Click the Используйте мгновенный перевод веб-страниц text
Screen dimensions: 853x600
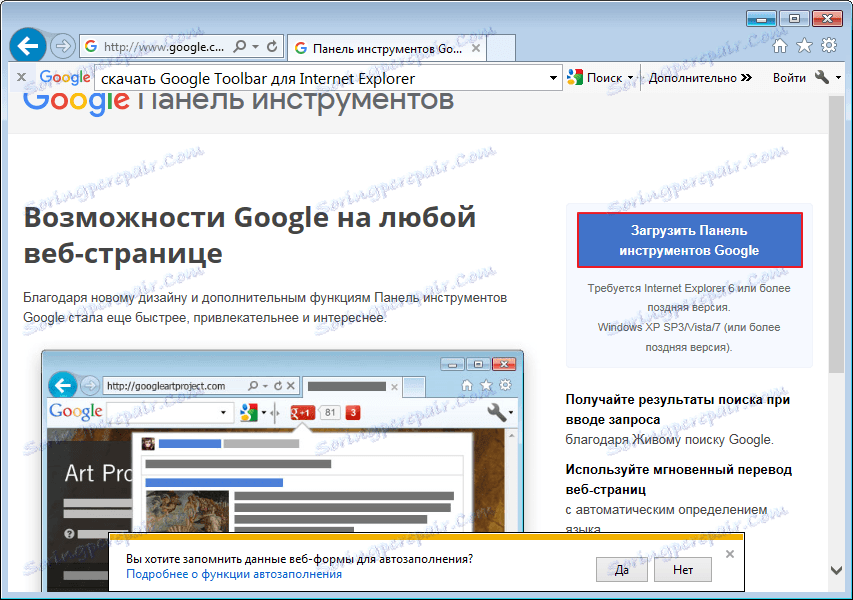(678, 479)
